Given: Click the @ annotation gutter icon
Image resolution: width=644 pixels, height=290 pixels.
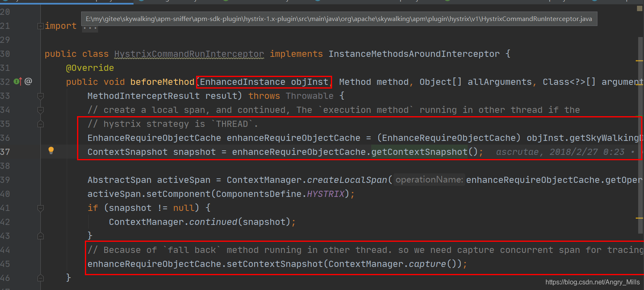Looking at the screenshot, I should 28,82.
